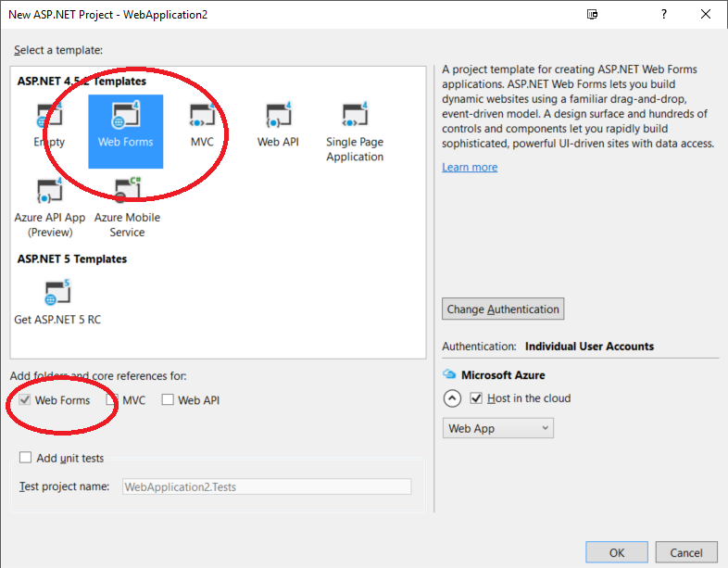Viewport: 728px width, 568px height.
Task: Click Individual User Accounts text
Action: tap(589, 346)
